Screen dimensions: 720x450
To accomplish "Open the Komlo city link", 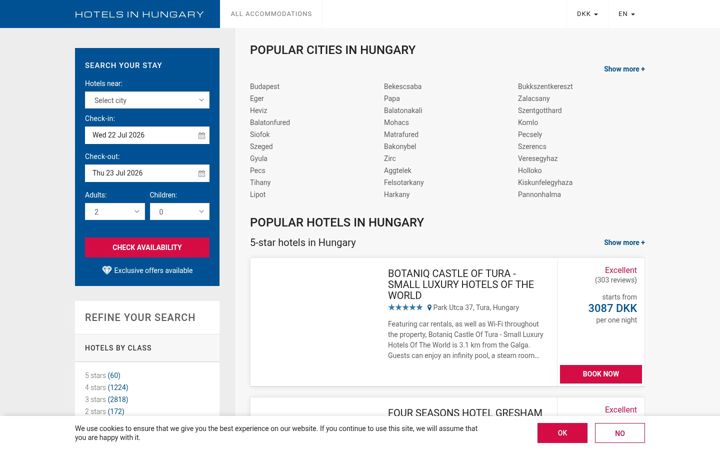I will click(x=528, y=122).
